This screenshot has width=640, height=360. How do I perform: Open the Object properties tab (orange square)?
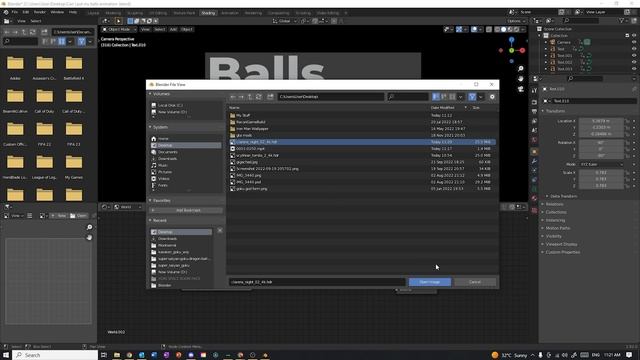534,151
